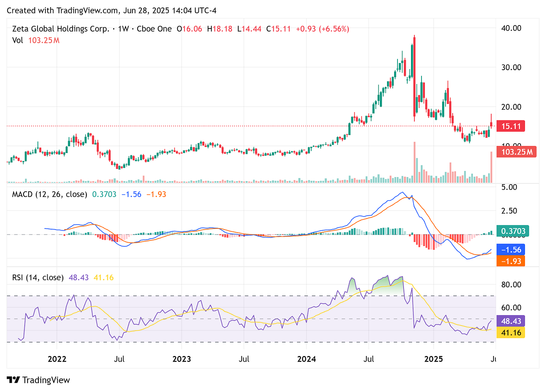Select the Zeta Global Holdings Corp. symbol name

(60, 29)
